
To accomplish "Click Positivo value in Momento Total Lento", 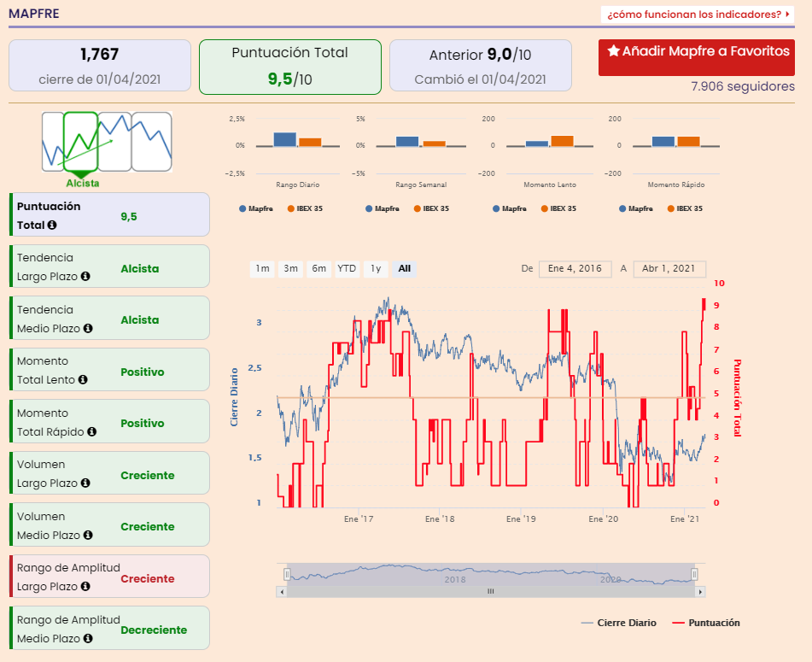I will tap(143, 372).
